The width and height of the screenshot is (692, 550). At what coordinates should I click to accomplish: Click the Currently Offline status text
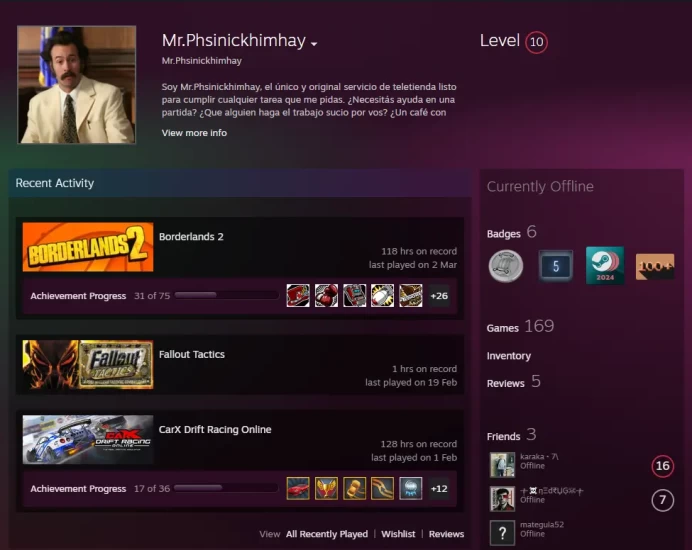tap(540, 186)
